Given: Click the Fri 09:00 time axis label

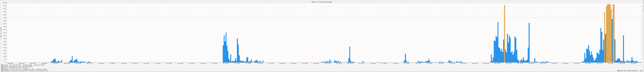Looking at the screenshot, I should click(226, 63).
